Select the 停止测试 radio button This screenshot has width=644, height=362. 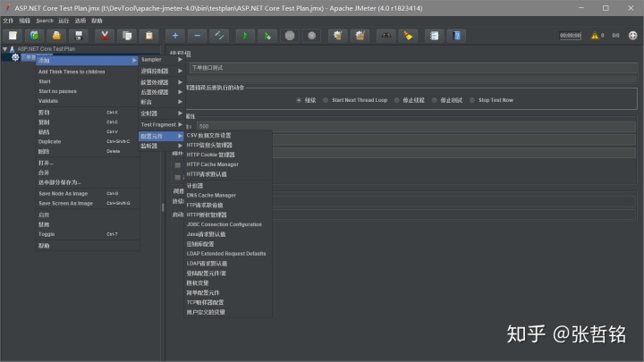[x=434, y=100]
